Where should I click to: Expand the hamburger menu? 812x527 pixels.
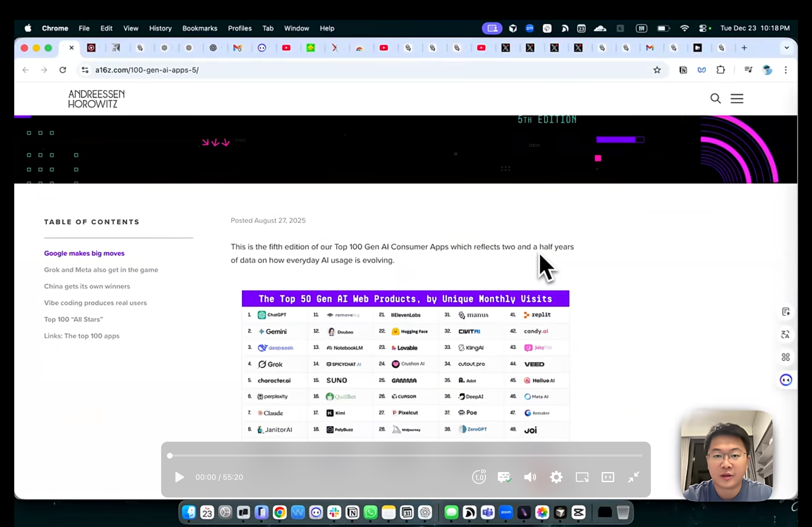tap(737, 98)
